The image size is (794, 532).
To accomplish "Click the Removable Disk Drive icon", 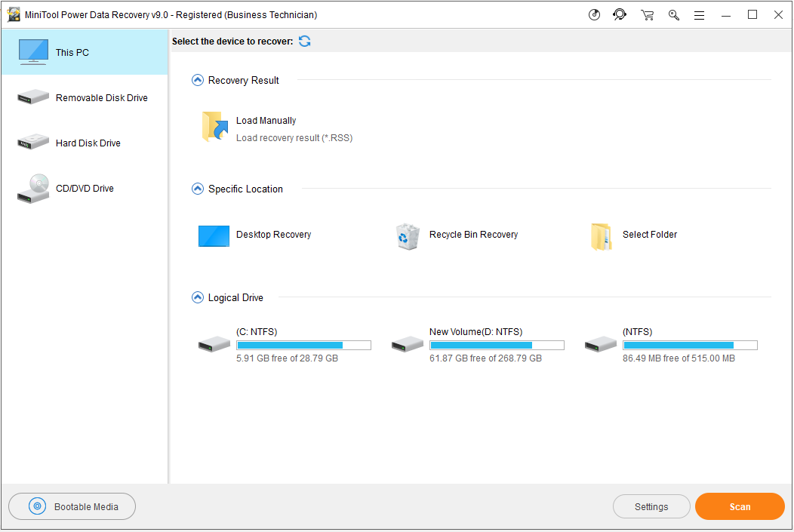I will point(33,97).
